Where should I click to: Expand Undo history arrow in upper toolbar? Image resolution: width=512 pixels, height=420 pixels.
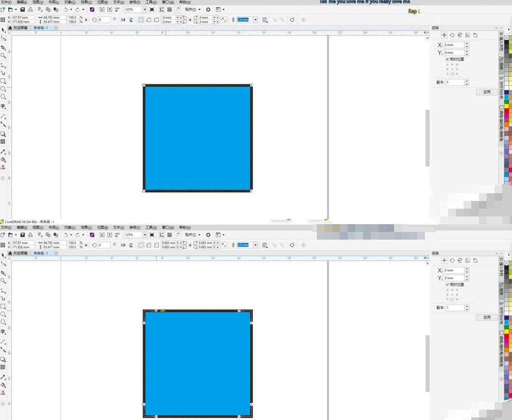71,9
